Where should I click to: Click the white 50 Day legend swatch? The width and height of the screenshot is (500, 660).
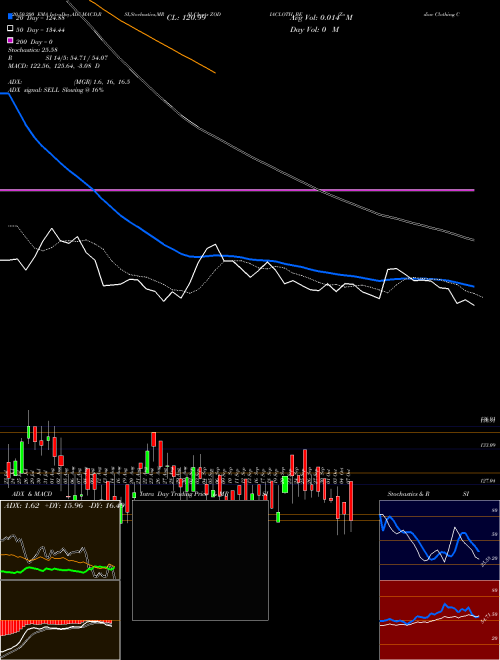pyautogui.click(x=11, y=29)
